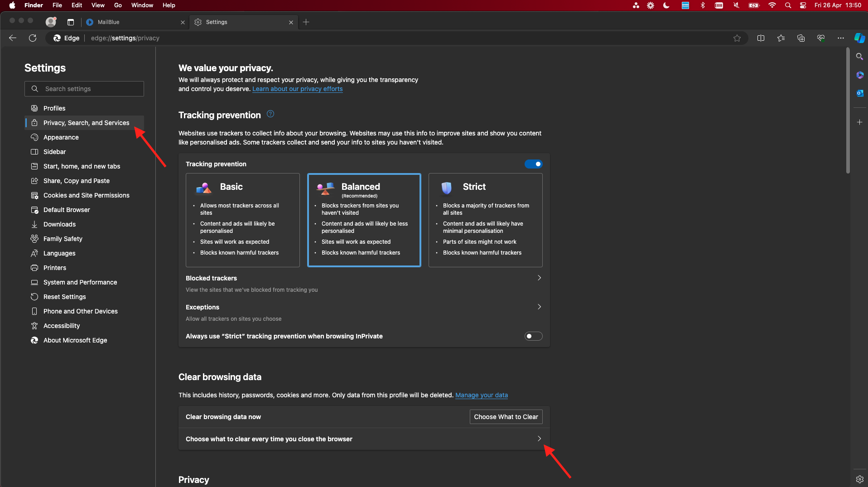Open split screen icon in toolbar

point(761,38)
